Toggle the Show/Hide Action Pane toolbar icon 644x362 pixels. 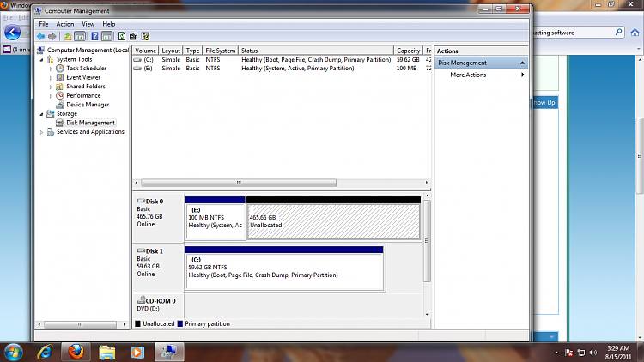[x=107, y=37]
